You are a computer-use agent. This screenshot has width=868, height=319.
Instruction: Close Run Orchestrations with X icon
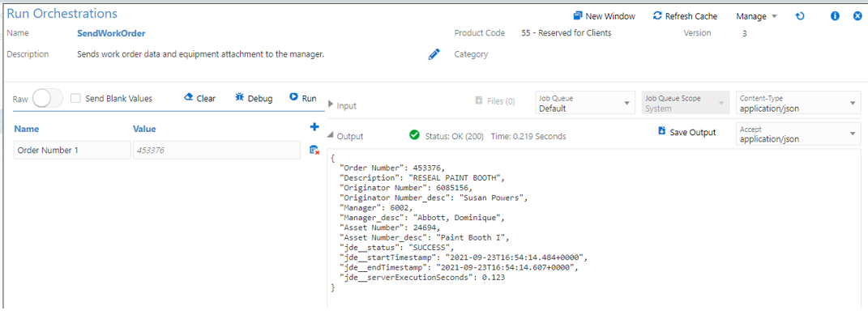pos(857,16)
